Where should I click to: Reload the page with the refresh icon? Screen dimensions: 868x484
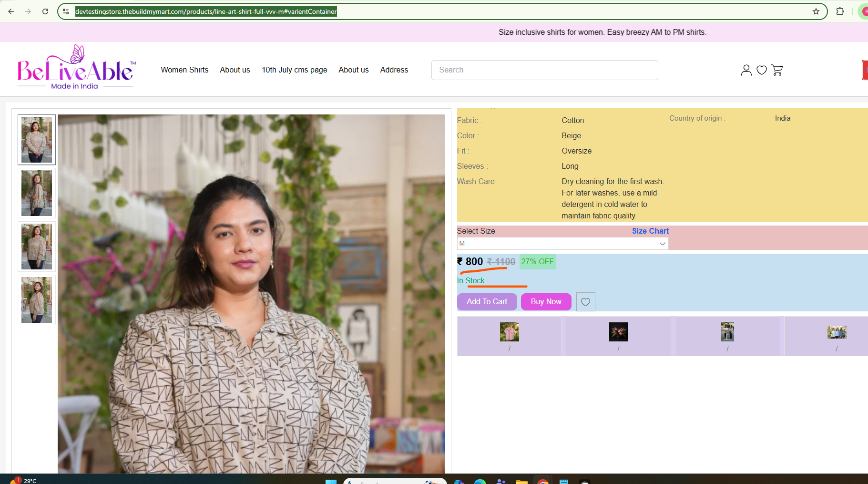click(45, 11)
